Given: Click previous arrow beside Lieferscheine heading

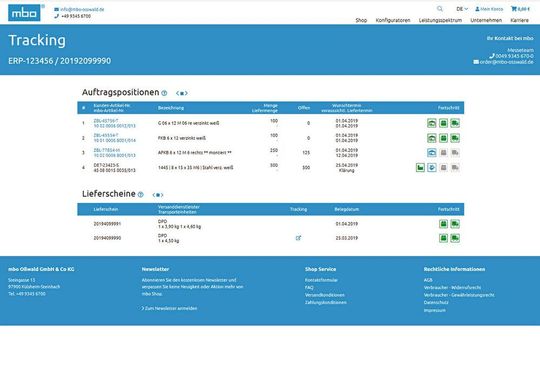Looking at the screenshot, I should (x=154, y=195).
